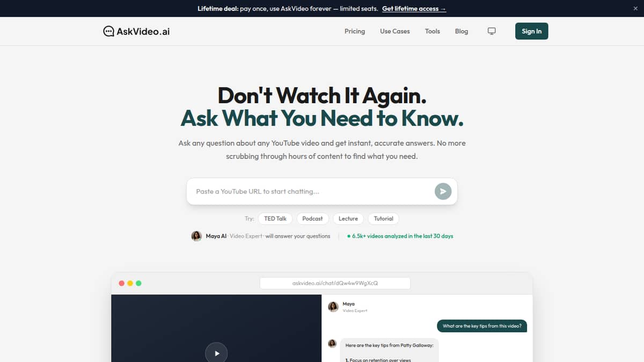Click the Maya AI avatar below the search box
The height and width of the screenshot is (362, 644).
(197, 236)
